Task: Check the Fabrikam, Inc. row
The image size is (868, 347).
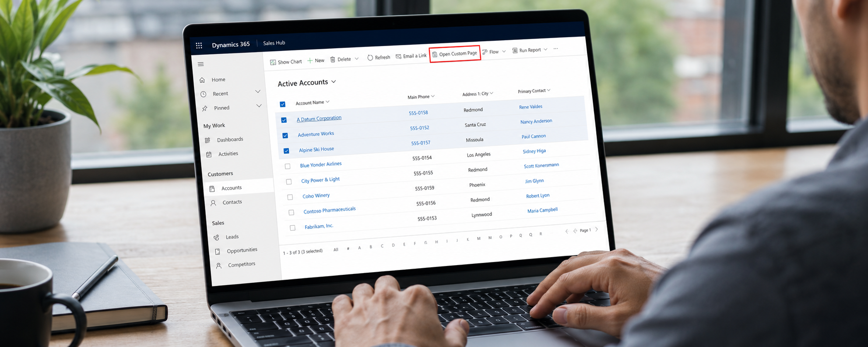Action: (292, 228)
